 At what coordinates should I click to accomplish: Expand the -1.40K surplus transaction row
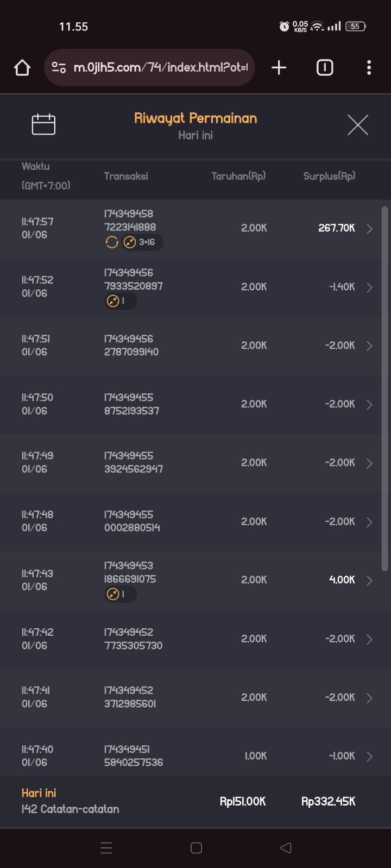click(369, 287)
